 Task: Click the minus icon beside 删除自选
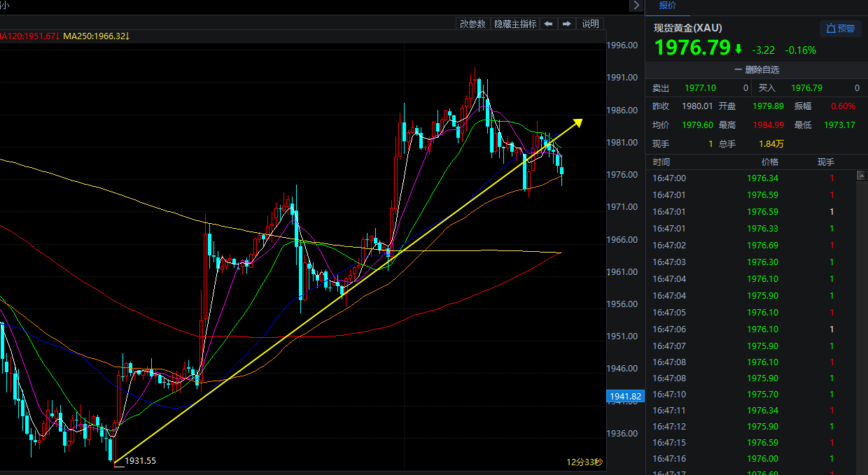(738, 70)
